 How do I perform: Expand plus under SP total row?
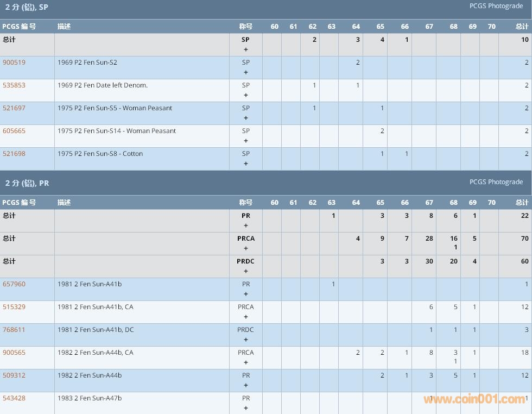click(x=246, y=49)
